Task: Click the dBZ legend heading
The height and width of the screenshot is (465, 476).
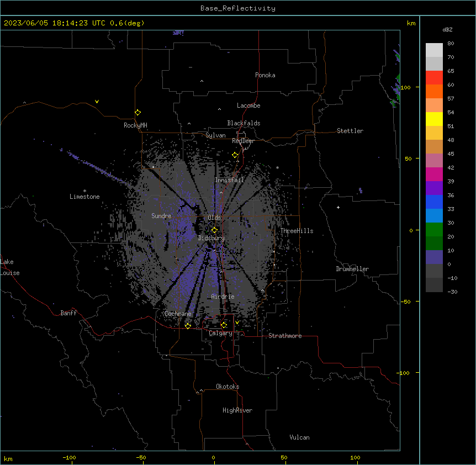Action: coord(447,30)
